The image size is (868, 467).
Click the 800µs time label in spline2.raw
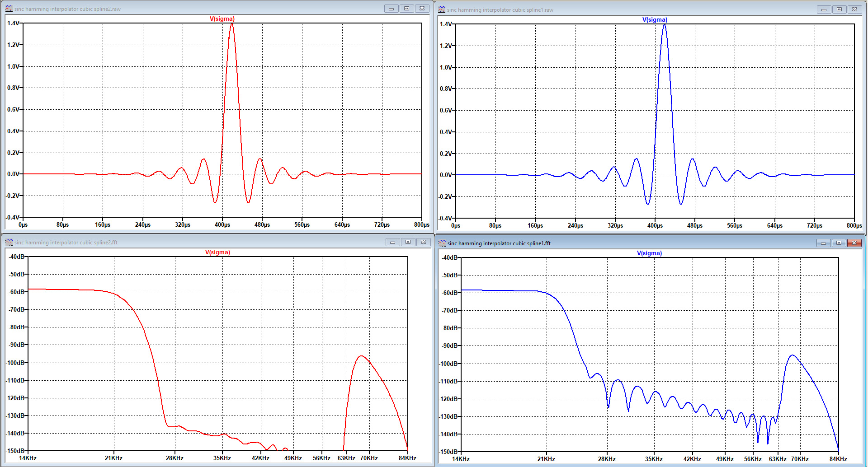coord(422,224)
